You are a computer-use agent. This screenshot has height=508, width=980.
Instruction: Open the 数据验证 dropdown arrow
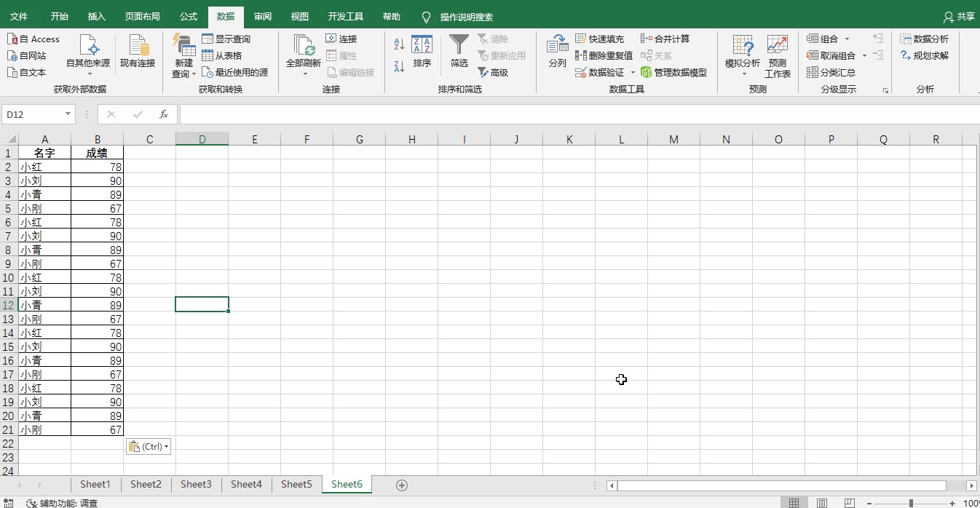pos(632,72)
